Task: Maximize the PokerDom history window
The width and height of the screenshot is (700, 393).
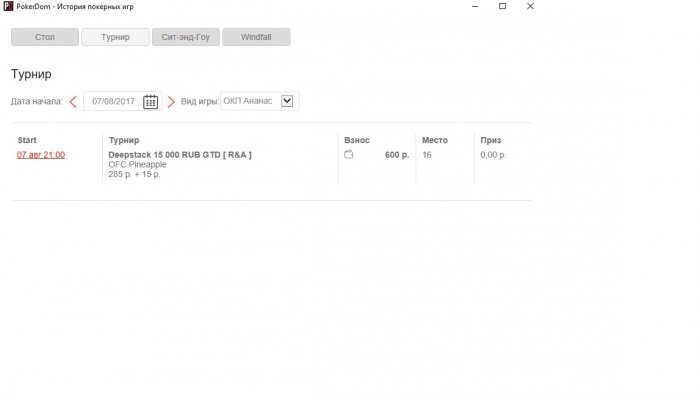Action: coord(502,6)
